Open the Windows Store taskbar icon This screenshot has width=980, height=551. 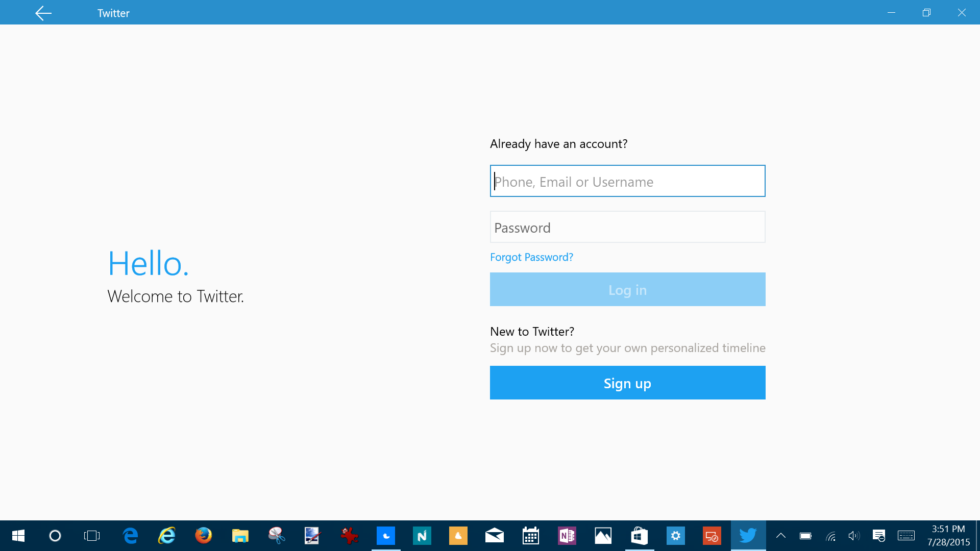pos(639,536)
